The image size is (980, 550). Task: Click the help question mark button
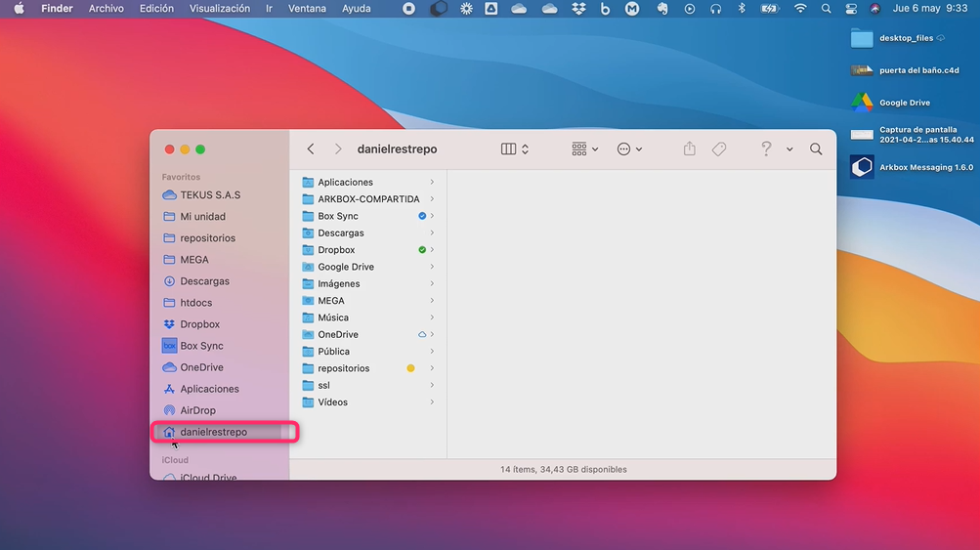766,149
